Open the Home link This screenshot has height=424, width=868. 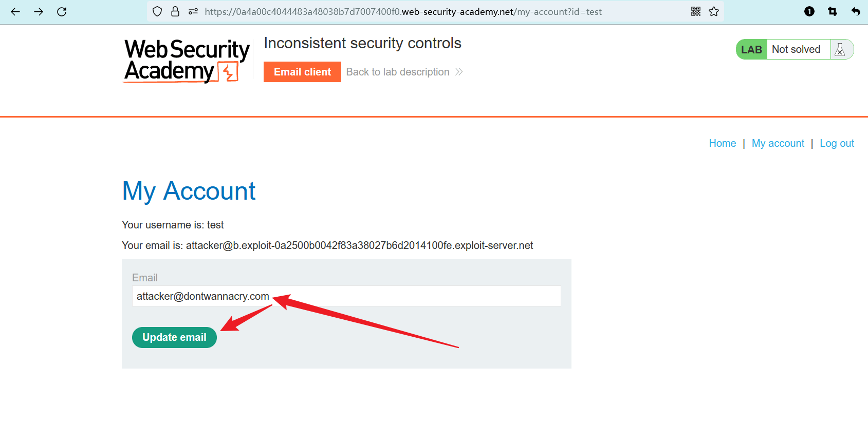[x=722, y=143]
